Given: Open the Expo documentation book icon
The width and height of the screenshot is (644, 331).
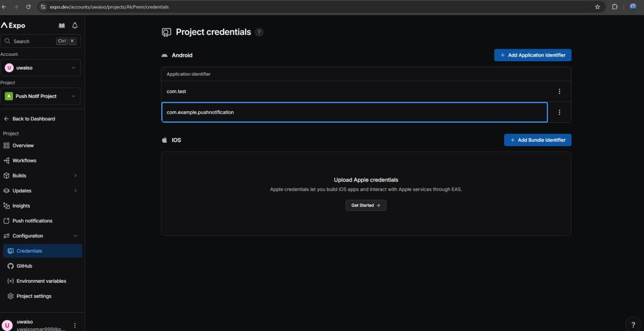Looking at the screenshot, I should pos(62,25).
